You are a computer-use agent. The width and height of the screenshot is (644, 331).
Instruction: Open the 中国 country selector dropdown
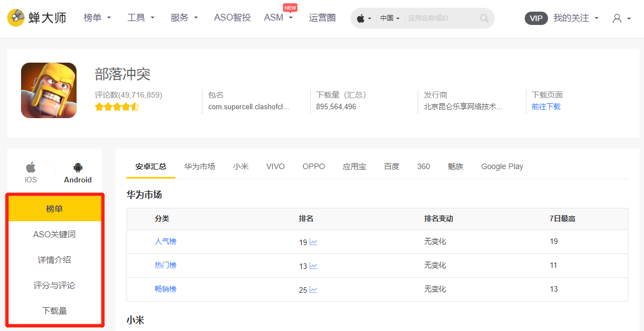[x=390, y=18]
